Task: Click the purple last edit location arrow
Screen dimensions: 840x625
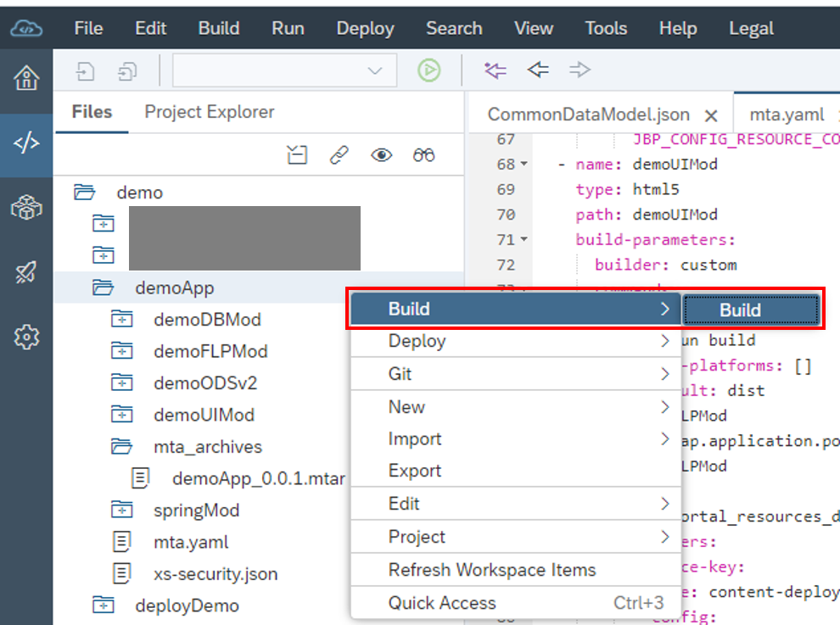Action: (x=495, y=70)
